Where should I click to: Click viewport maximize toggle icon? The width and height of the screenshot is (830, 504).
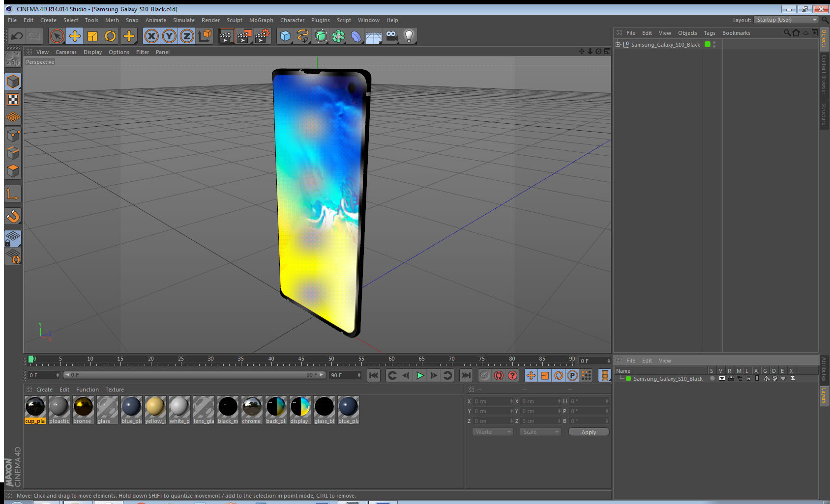click(x=607, y=51)
